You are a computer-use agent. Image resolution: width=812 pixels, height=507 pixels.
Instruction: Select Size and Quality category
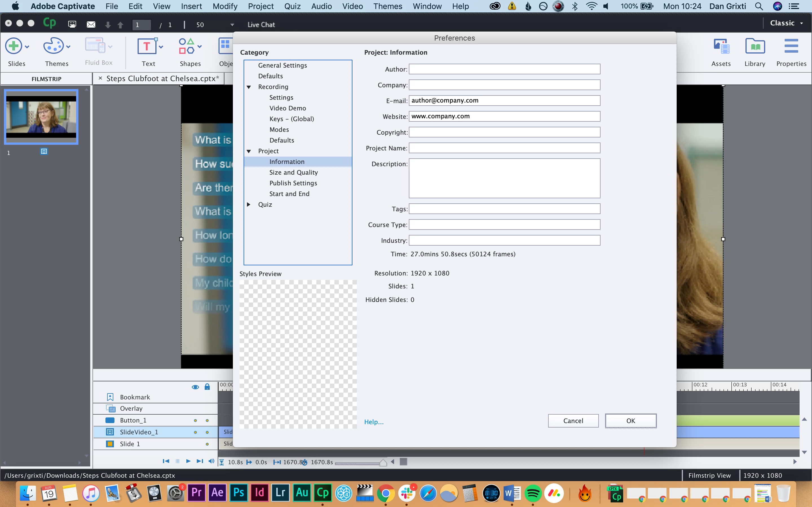[x=293, y=172]
